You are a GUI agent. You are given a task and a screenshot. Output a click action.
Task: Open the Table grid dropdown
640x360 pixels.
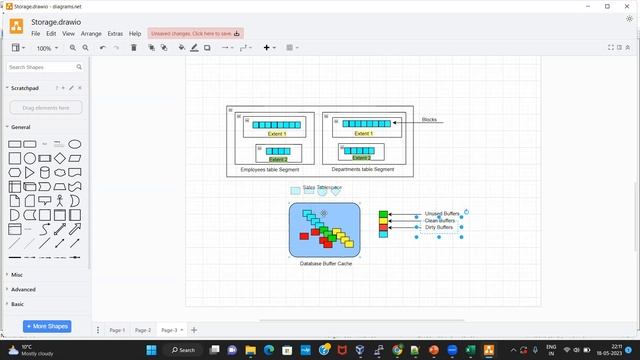pos(292,48)
